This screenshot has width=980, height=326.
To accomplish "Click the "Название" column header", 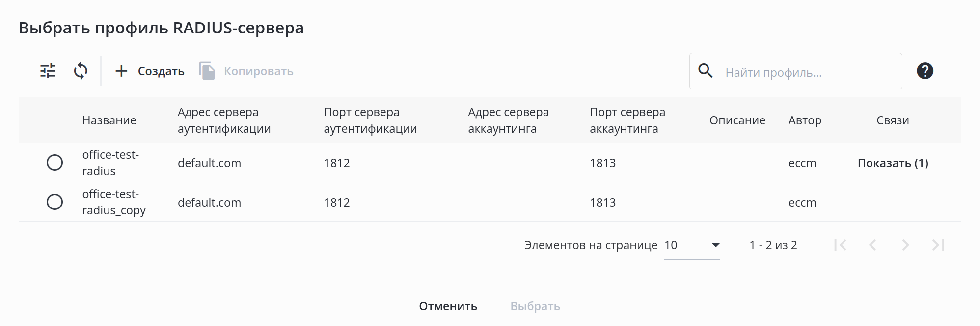I will point(109,120).
